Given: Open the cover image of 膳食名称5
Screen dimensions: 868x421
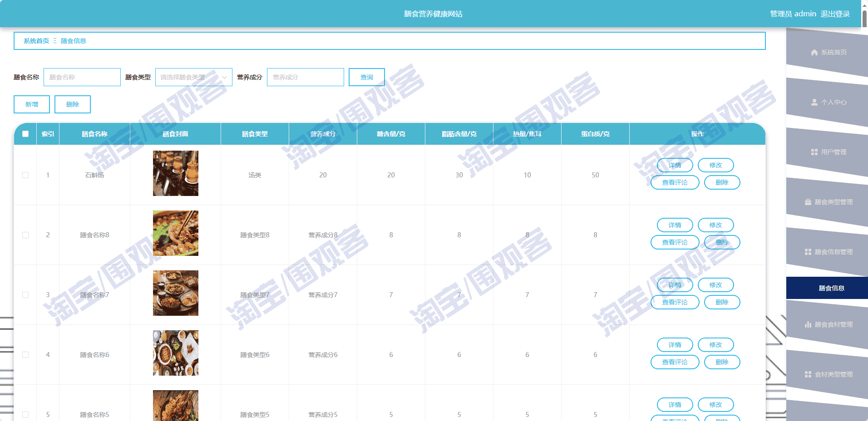Looking at the screenshot, I should 176,406.
